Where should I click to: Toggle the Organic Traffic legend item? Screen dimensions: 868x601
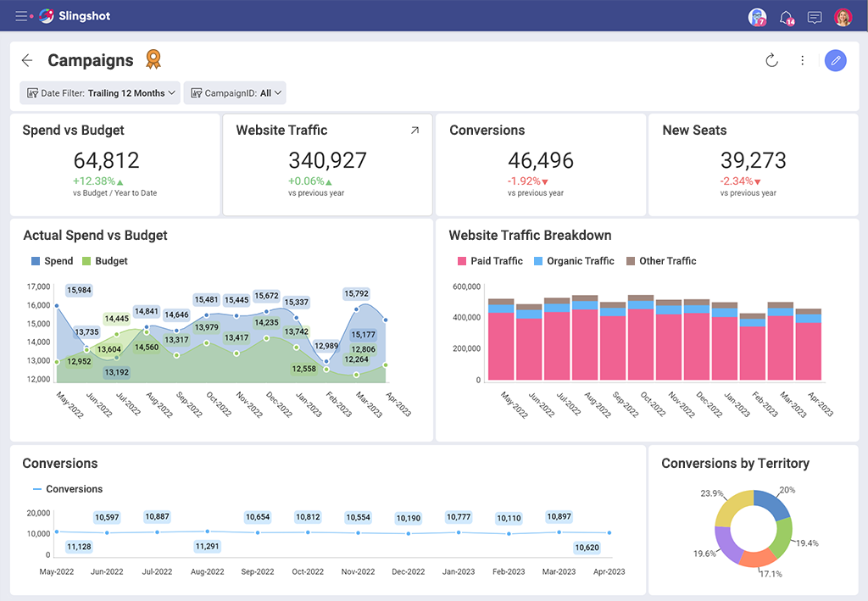click(x=574, y=261)
